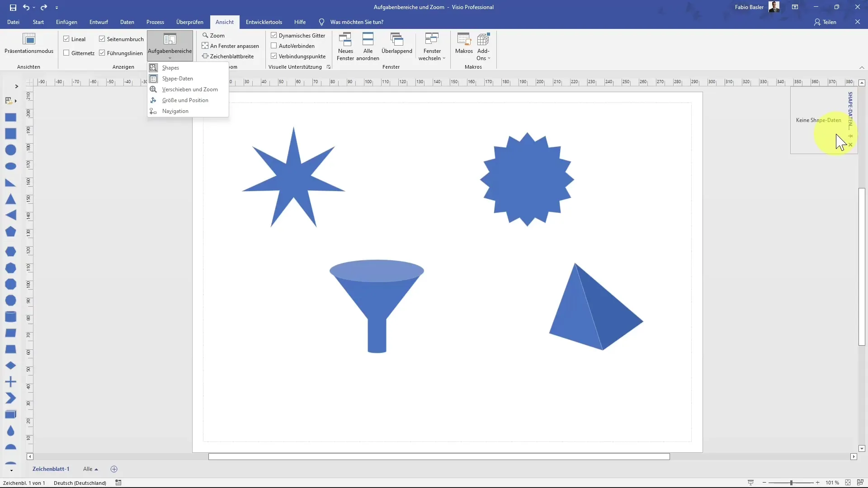Enable the AutoVerbinden checkbox
Viewport: 868px width, 488px height.
click(x=274, y=46)
